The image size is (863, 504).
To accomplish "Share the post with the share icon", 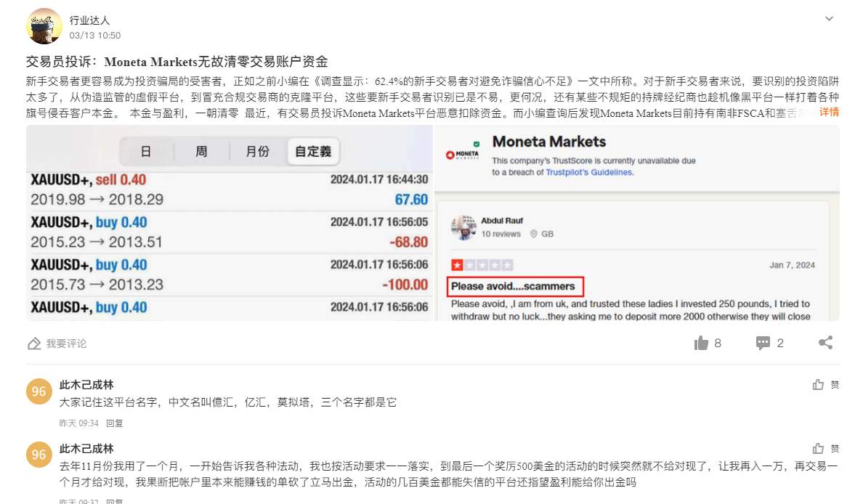I will (825, 342).
